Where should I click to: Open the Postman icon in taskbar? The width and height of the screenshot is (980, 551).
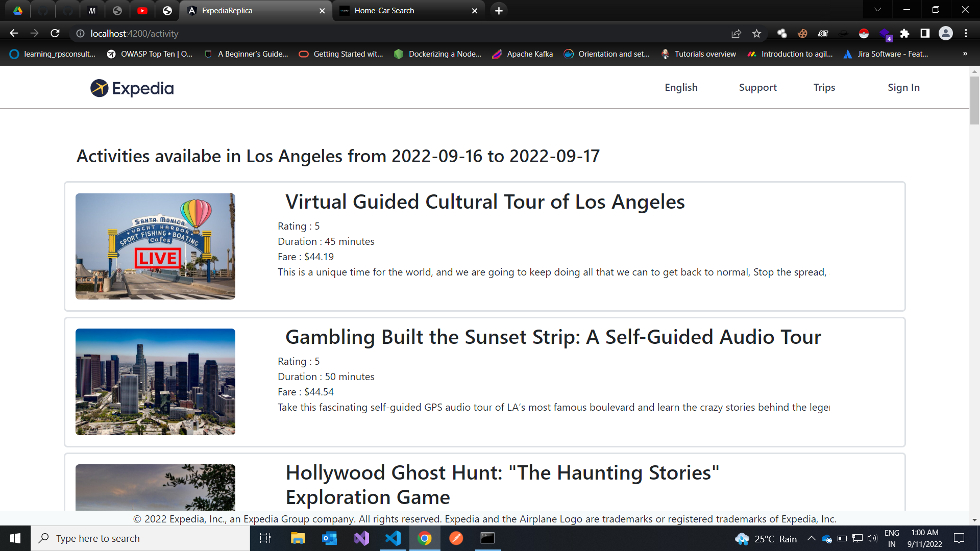click(x=456, y=538)
